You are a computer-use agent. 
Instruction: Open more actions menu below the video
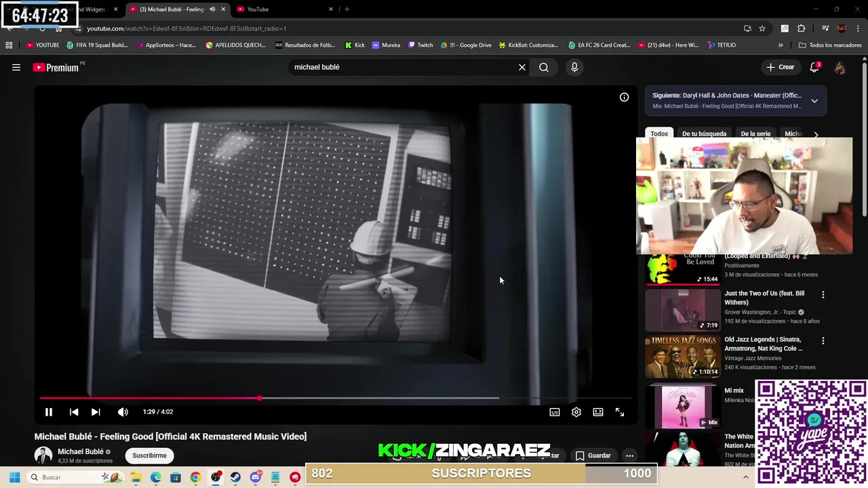(x=629, y=455)
